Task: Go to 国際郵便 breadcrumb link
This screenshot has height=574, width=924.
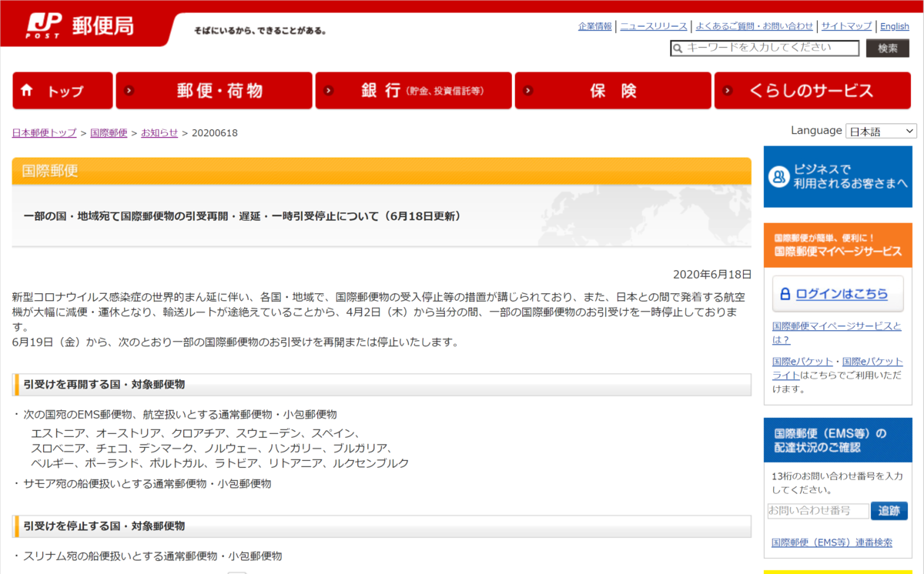Action: tap(109, 133)
